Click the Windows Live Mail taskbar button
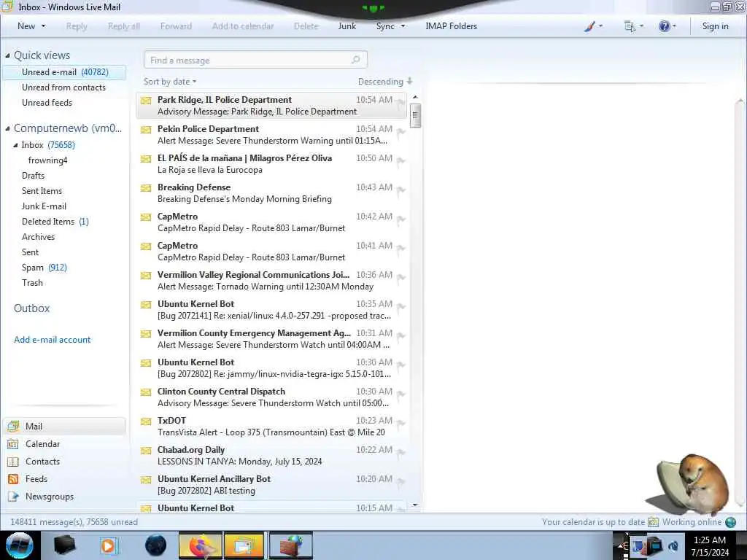The width and height of the screenshot is (747, 560). [x=244, y=545]
